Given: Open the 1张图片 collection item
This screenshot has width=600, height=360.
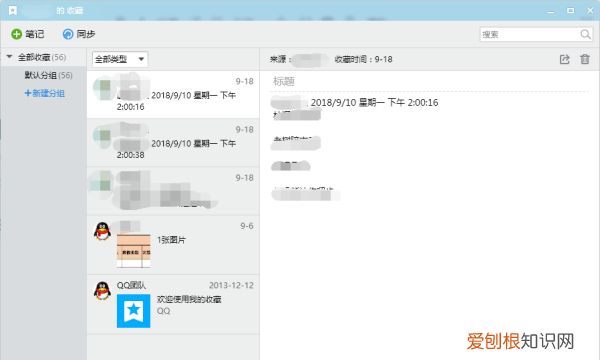Looking at the screenshot, I should (x=173, y=245).
